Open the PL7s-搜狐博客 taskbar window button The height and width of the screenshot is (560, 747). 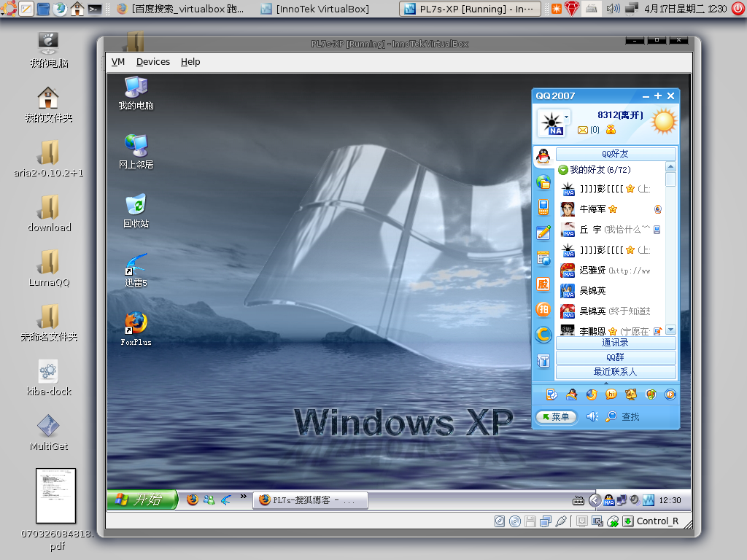(310, 500)
